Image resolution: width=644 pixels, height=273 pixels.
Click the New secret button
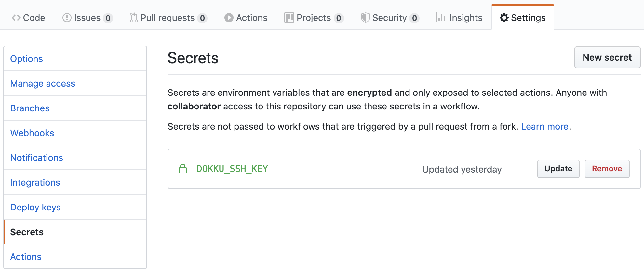(x=607, y=57)
